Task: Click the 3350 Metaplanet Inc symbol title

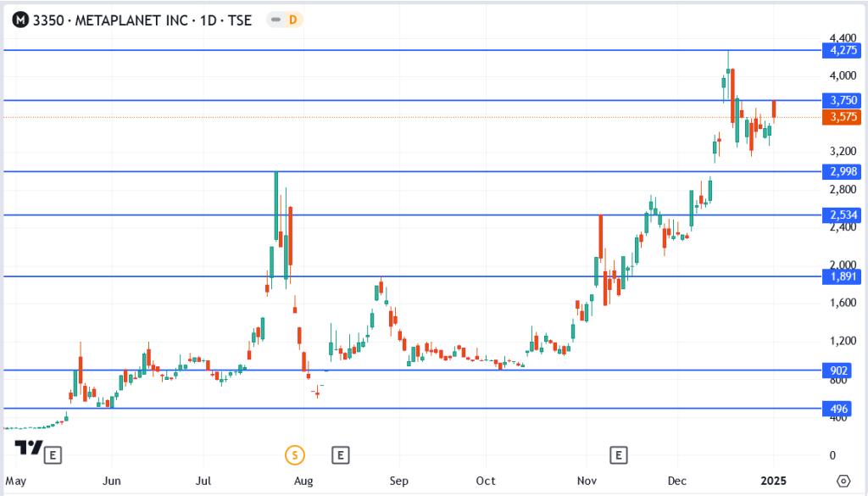Action: 142,20
